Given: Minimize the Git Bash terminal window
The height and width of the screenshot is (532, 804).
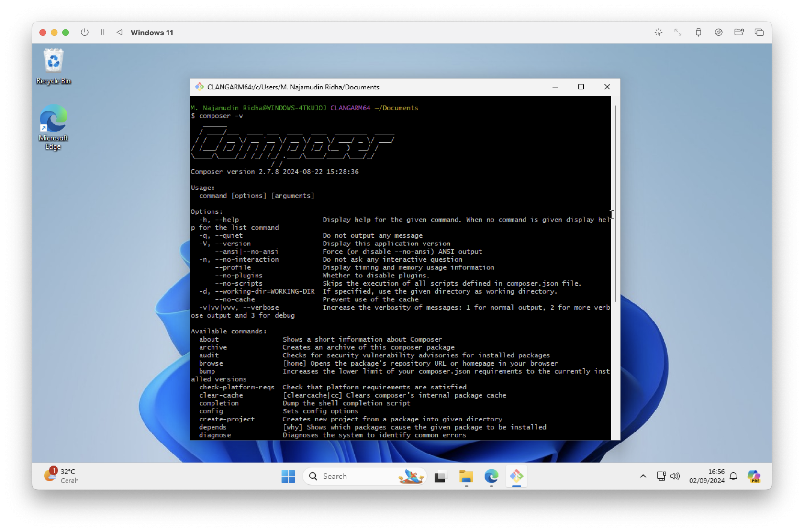Looking at the screenshot, I should click(555, 87).
